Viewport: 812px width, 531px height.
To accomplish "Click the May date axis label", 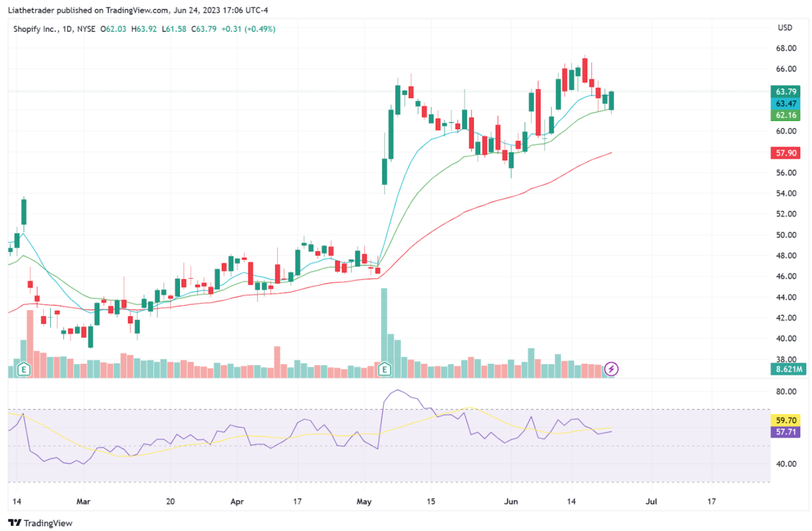I will (x=364, y=502).
